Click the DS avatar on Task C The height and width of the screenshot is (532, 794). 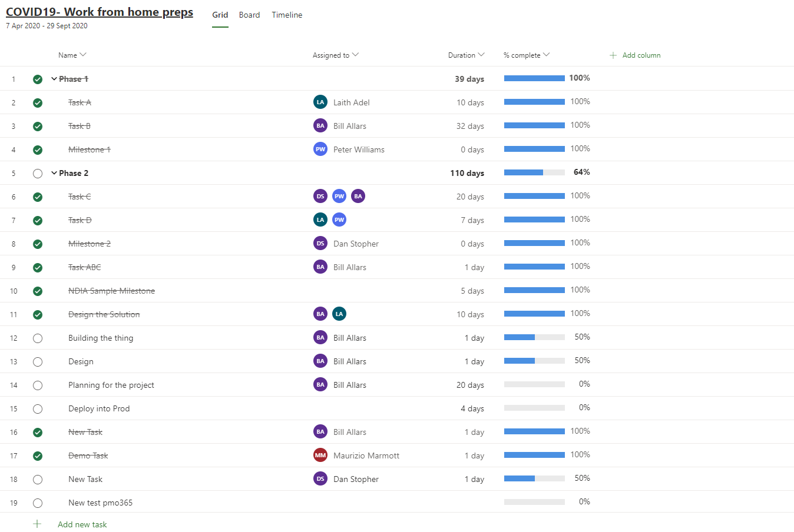320,196
